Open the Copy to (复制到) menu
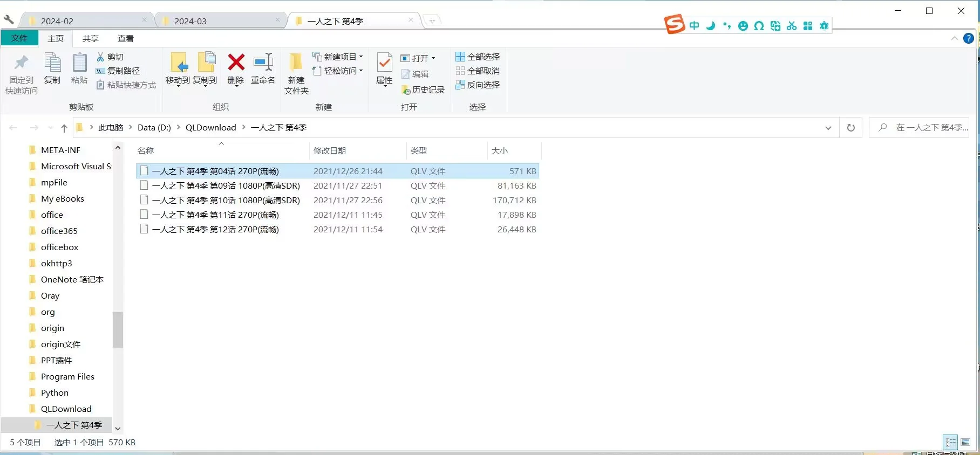Image resolution: width=980 pixels, height=455 pixels. coord(205,70)
